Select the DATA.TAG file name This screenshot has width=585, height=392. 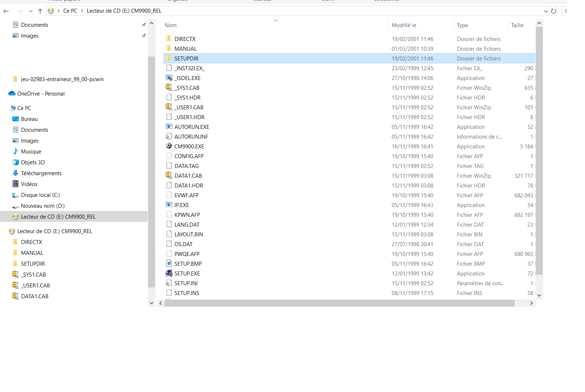(x=186, y=166)
